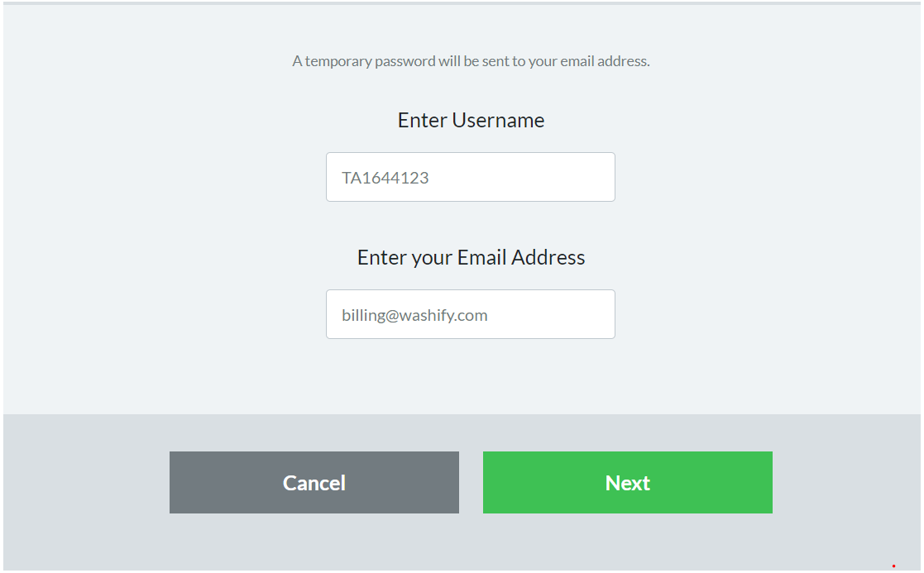This screenshot has height=573, width=924.
Task: Click the "Enter Username" label
Action: click(471, 120)
